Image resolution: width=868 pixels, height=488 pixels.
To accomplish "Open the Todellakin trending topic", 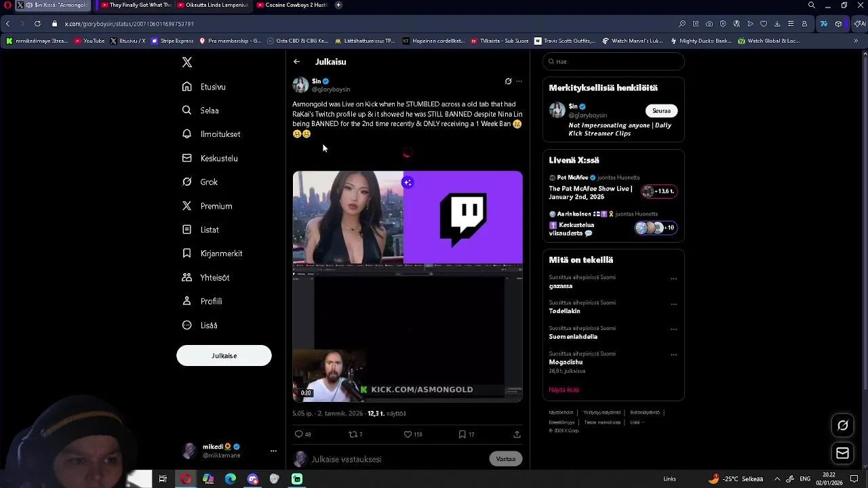I will pyautogui.click(x=565, y=311).
